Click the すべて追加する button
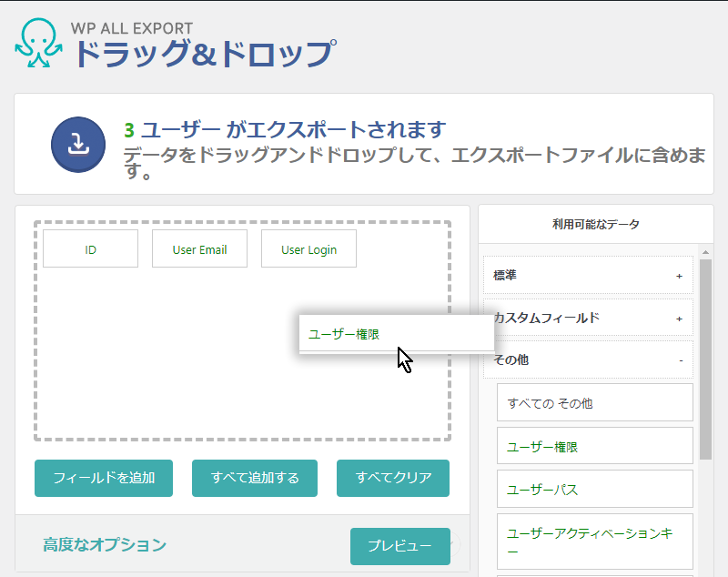The image size is (728, 577). pos(255,478)
